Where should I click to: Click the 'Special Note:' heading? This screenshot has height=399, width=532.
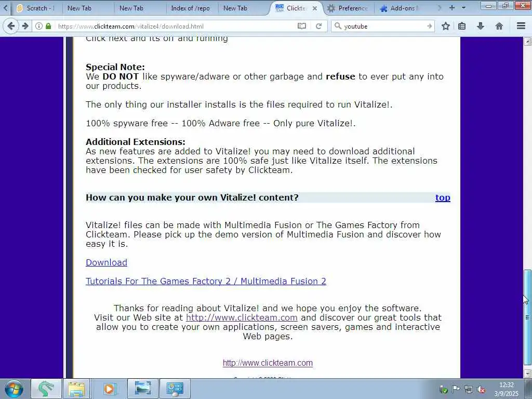pyautogui.click(x=115, y=67)
